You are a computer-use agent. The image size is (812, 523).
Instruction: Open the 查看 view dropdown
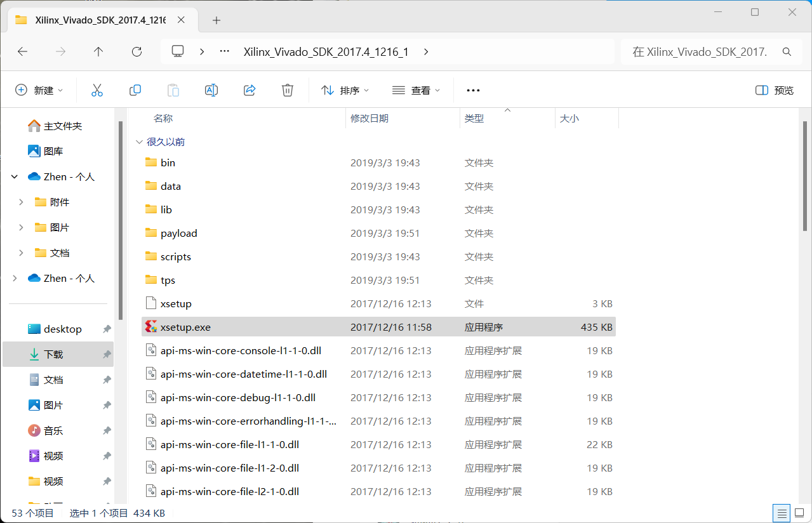(416, 91)
